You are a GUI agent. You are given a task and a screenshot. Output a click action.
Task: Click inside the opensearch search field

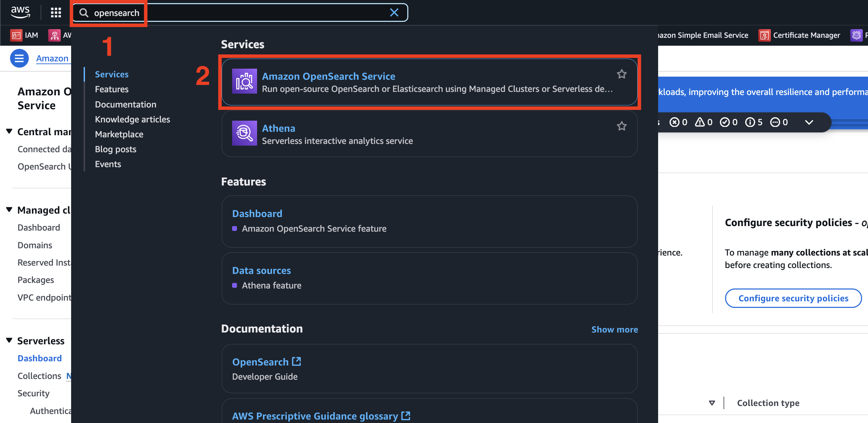pyautogui.click(x=240, y=13)
